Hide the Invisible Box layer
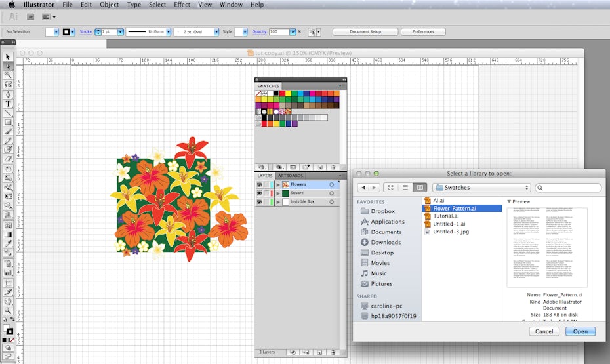 click(x=259, y=201)
